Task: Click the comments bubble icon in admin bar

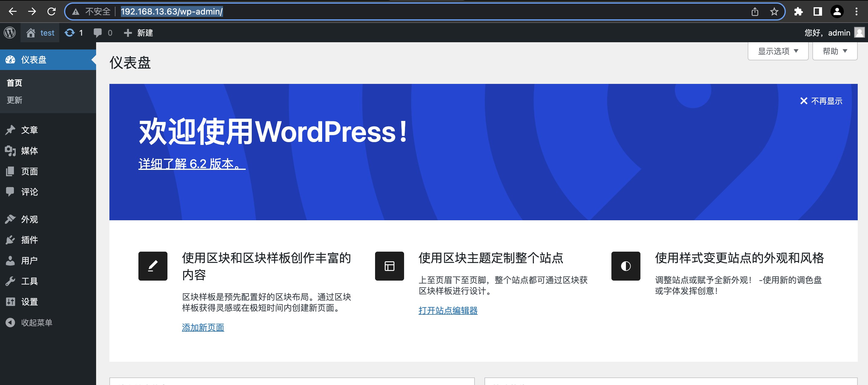Action: (x=98, y=33)
